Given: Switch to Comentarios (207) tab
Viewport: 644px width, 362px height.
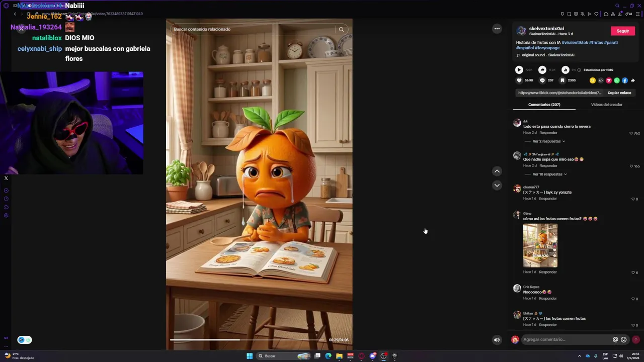Looking at the screenshot, I should pos(544,105).
